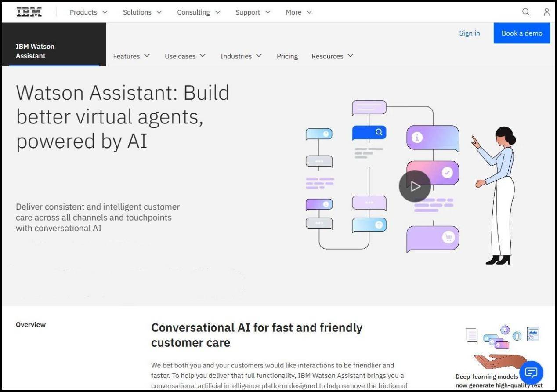Open the chat widget bubble icon

pos(531,373)
